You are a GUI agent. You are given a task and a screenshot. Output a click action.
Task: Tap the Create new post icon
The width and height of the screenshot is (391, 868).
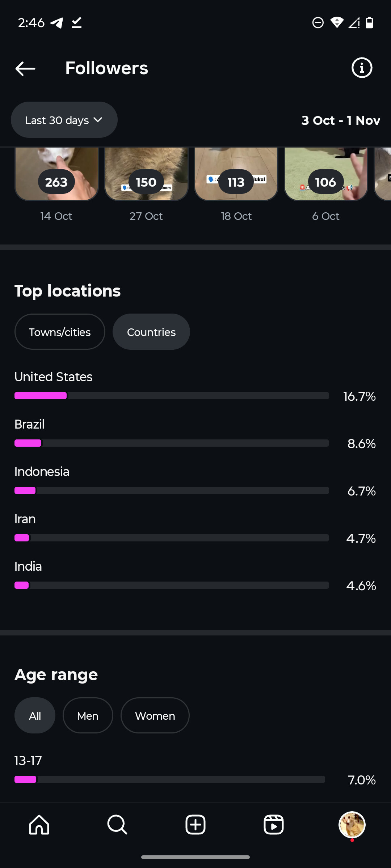pos(195,825)
